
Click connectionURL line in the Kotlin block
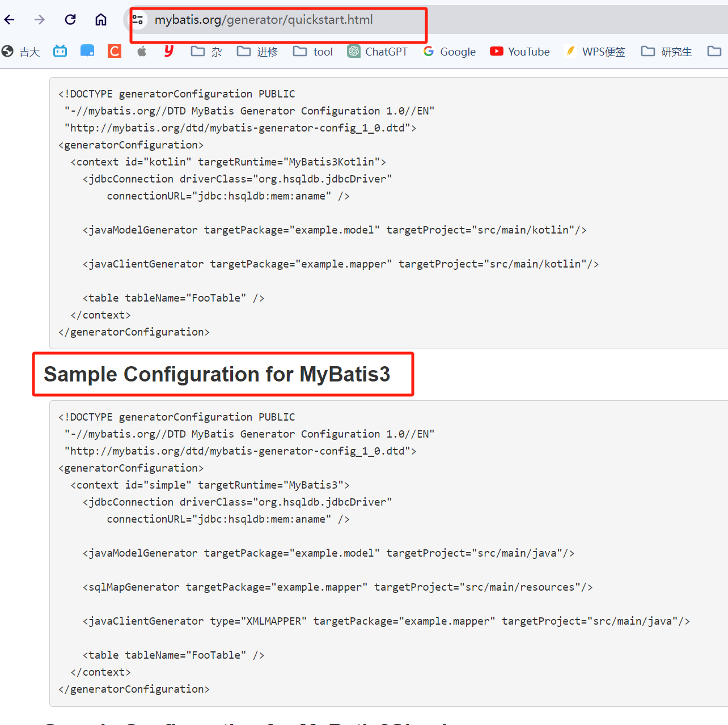228,196
